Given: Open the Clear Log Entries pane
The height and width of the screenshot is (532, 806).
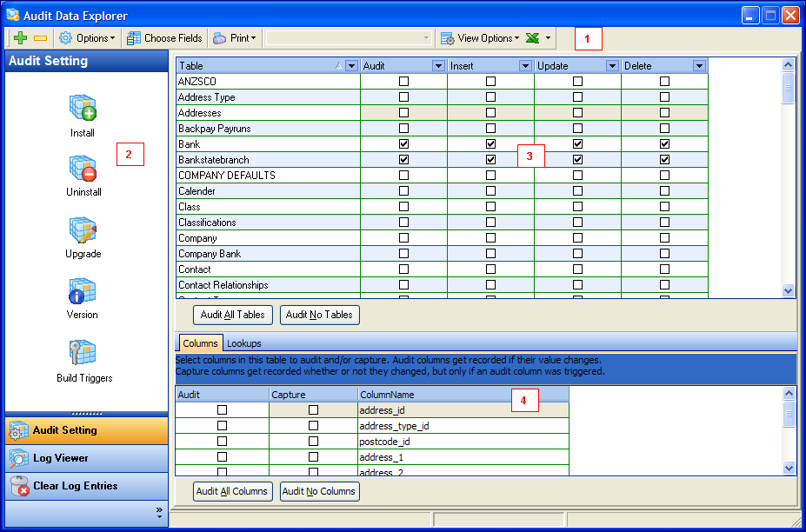Looking at the screenshot, I should point(86,486).
